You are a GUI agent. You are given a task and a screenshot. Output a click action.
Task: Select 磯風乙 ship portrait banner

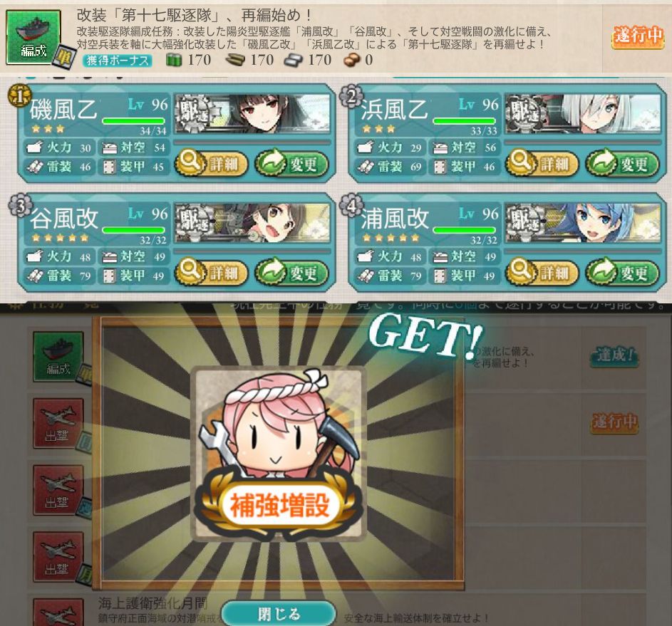[252, 113]
